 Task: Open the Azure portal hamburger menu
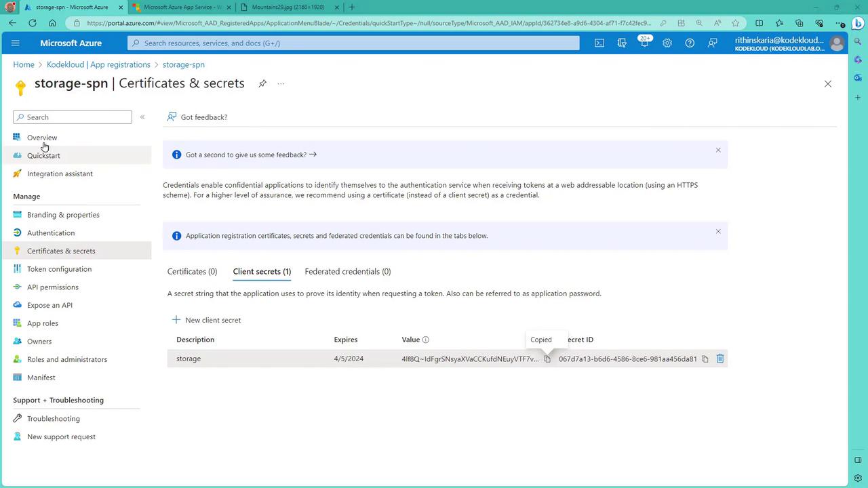point(16,43)
